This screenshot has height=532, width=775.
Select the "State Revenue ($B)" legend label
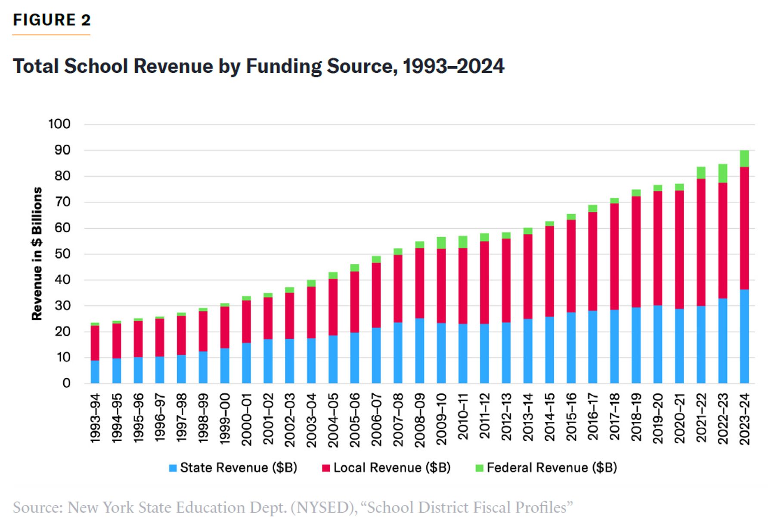click(x=239, y=468)
